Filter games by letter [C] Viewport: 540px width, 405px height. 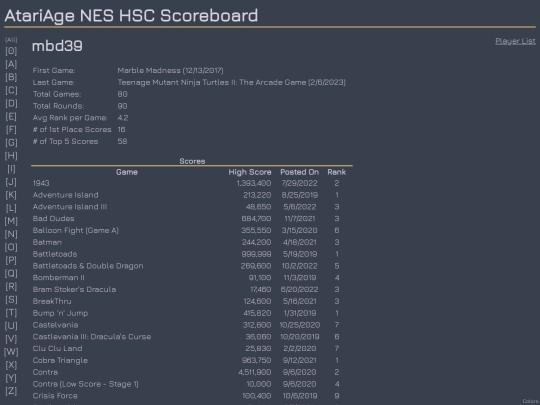11,90
